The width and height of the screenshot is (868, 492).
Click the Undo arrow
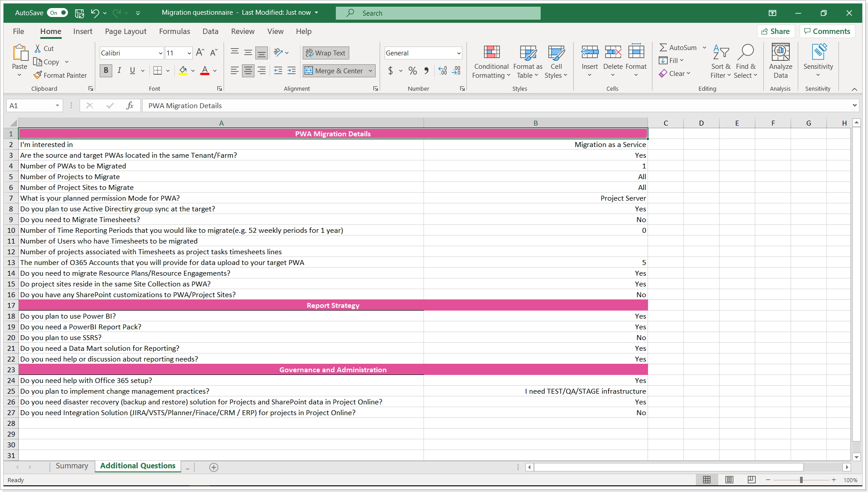coord(95,13)
